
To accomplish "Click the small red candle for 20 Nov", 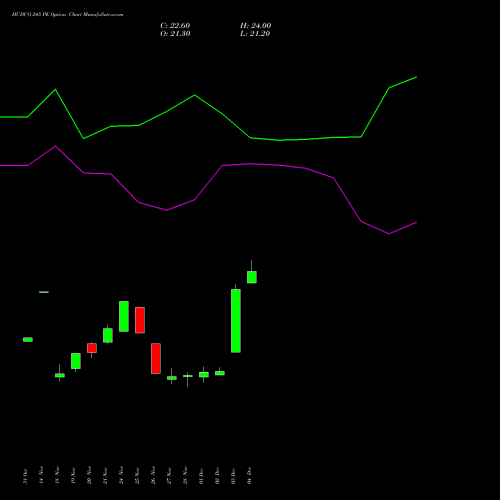I will click(92, 348).
